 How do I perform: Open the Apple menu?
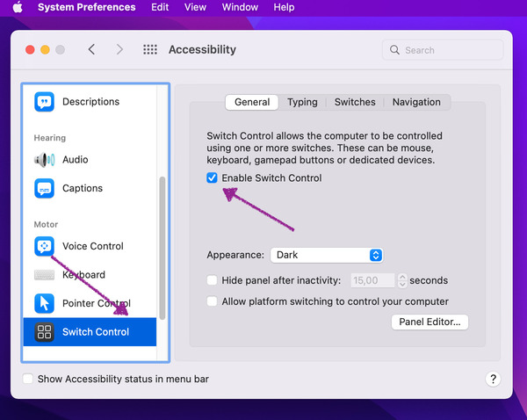[18, 7]
